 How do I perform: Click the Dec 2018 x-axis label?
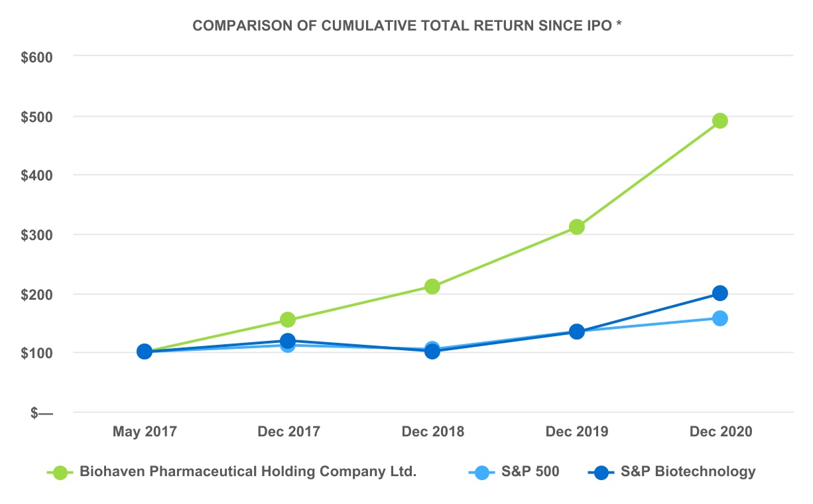tap(432, 432)
